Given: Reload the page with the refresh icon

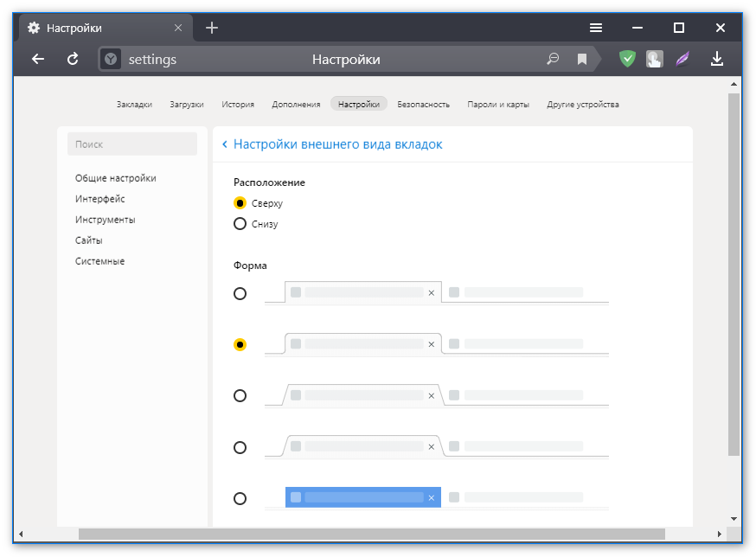Looking at the screenshot, I should tap(74, 59).
